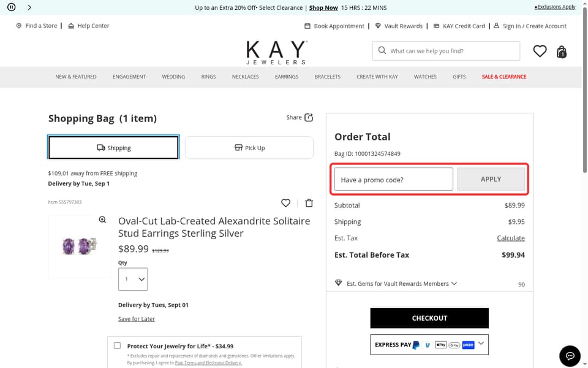Screen dimensions: 588x368
Task: View Exclusions Apply details
Action: point(555,7)
